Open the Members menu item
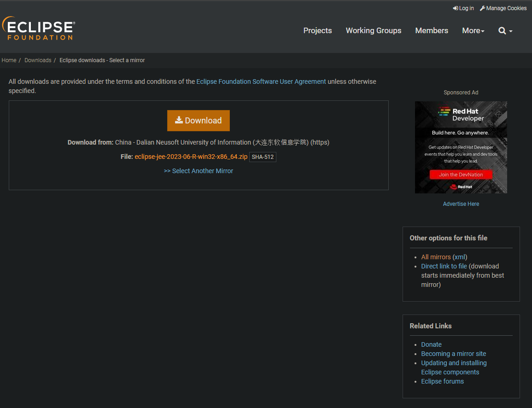The height and width of the screenshot is (408, 532). [432, 30]
